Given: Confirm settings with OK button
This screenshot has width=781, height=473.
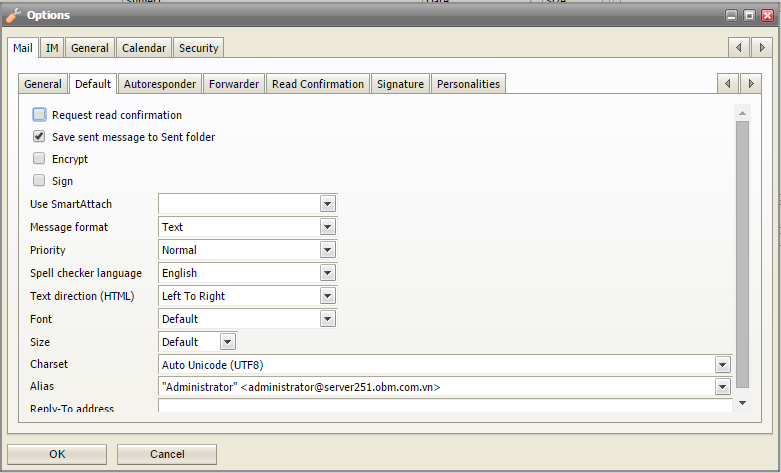Looking at the screenshot, I should click(x=57, y=454).
